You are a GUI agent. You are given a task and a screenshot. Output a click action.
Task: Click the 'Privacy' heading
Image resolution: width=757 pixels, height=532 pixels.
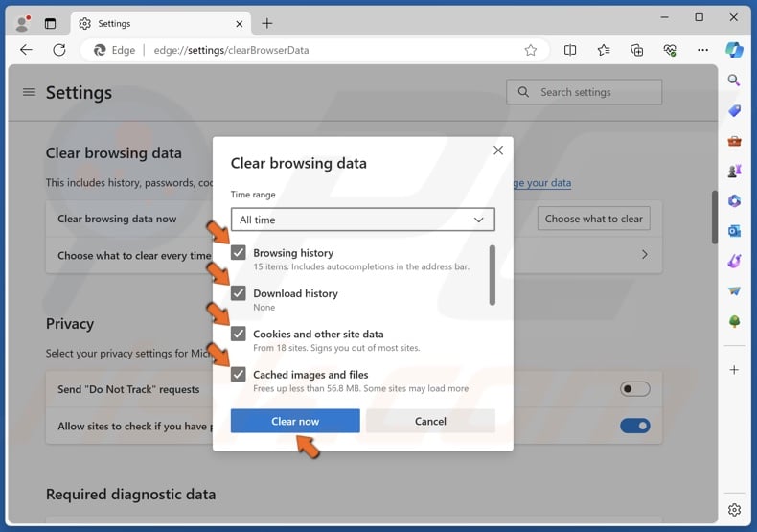click(x=70, y=324)
